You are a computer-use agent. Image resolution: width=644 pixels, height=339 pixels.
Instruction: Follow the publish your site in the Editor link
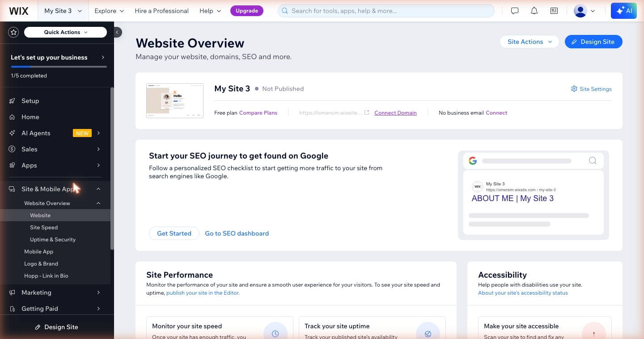point(203,293)
